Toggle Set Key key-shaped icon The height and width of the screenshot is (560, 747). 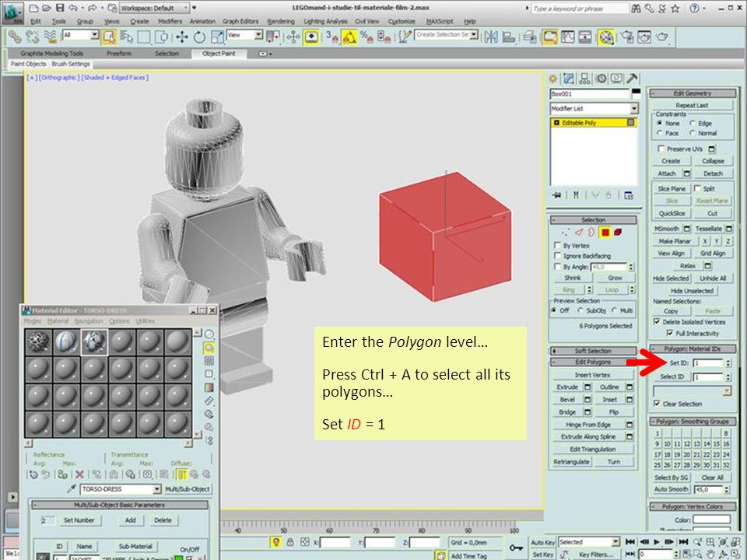point(515,548)
